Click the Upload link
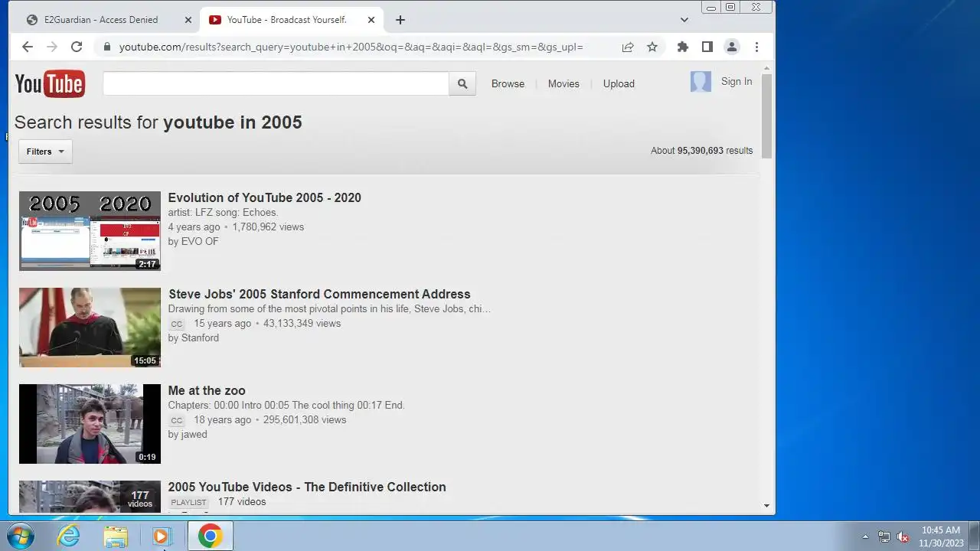980x551 pixels. tap(619, 84)
